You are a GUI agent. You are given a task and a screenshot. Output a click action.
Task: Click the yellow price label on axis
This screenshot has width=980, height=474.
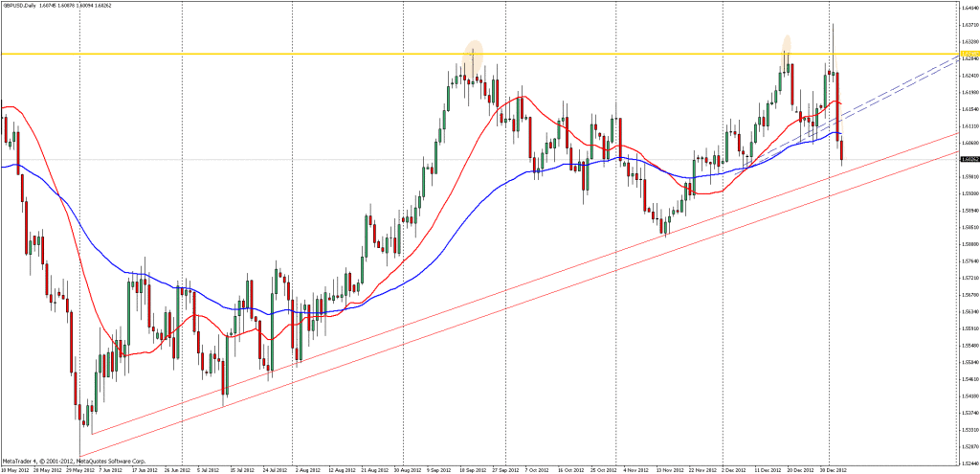coord(968,54)
